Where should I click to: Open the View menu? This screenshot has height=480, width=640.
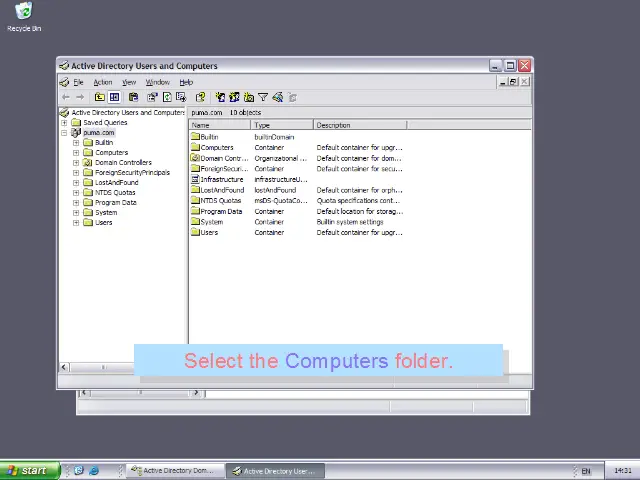[x=129, y=82]
